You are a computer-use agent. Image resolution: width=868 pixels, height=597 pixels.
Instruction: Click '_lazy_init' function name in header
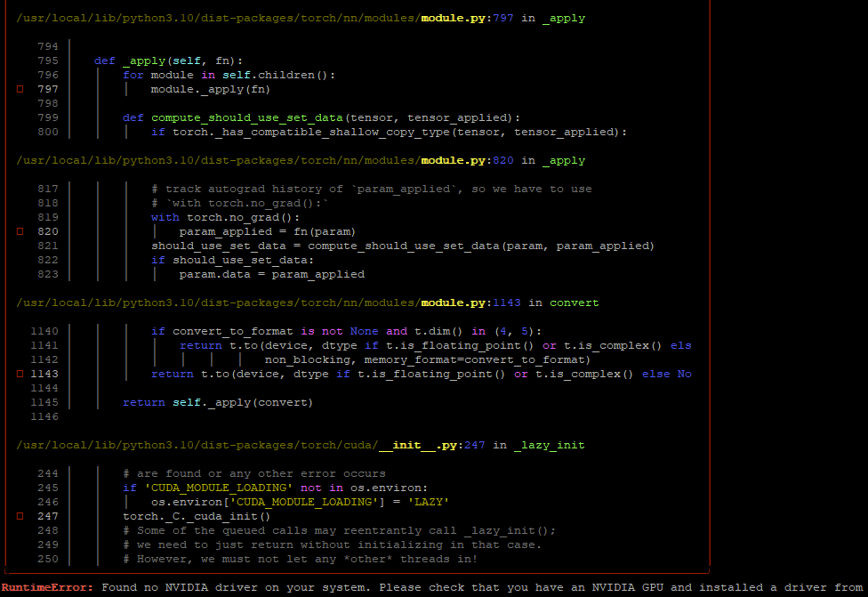tap(549, 445)
